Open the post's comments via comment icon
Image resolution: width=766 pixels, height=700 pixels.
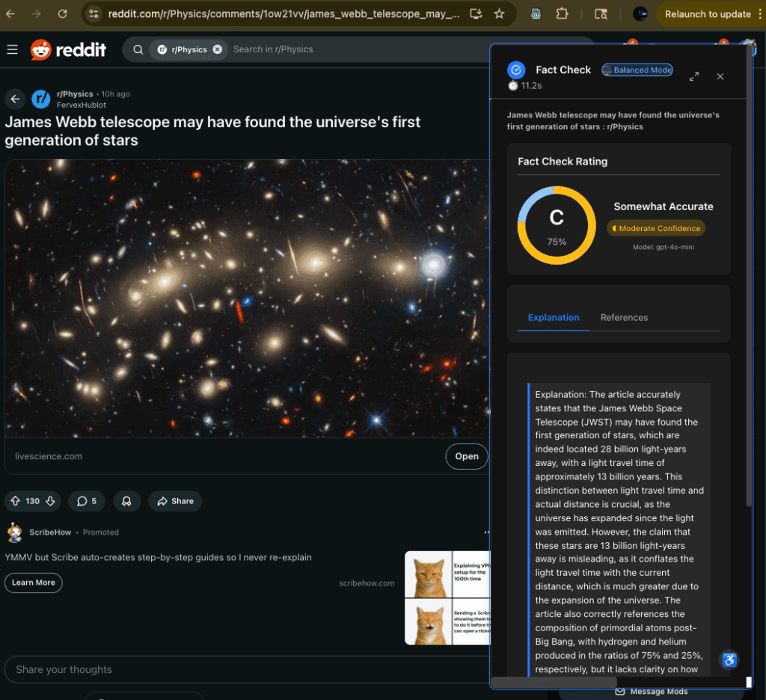[x=87, y=501]
